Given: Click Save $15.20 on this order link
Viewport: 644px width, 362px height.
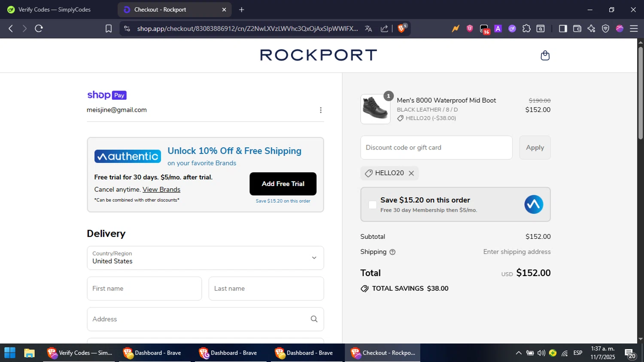Looking at the screenshot, I should coord(283,201).
